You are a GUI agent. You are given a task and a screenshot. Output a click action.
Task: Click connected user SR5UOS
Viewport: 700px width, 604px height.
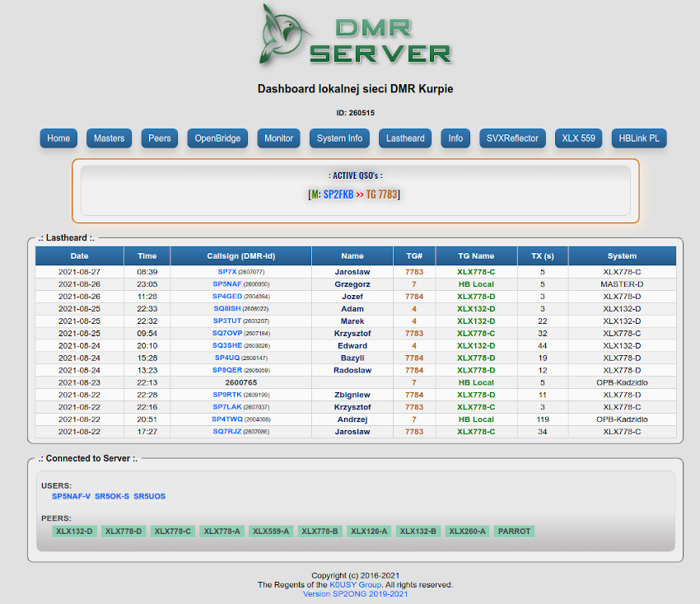point(149,496)
